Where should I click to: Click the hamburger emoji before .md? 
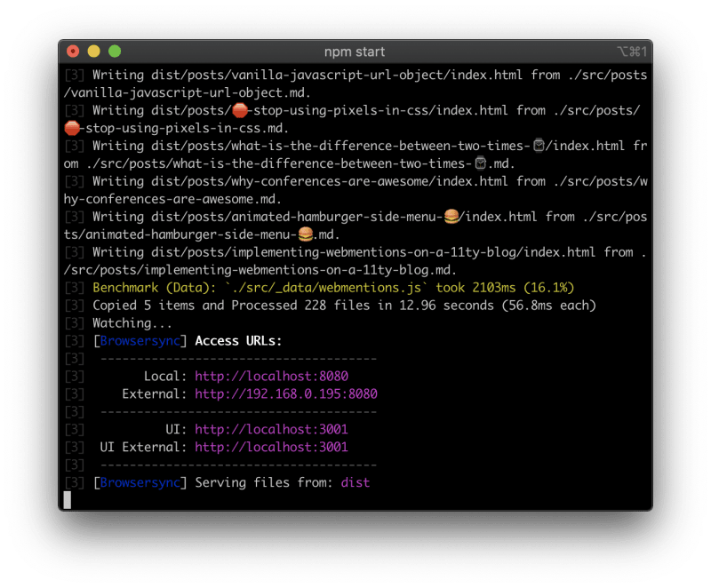(306, 234)
